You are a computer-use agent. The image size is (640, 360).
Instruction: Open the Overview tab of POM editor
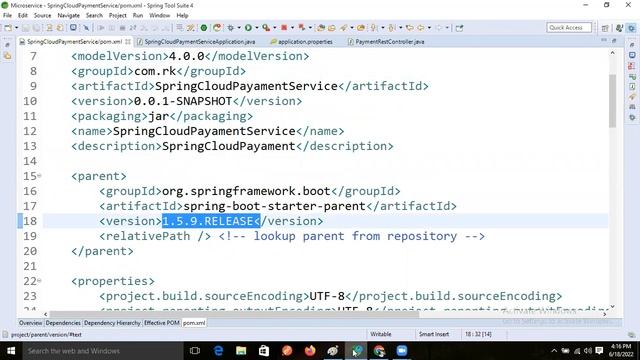pyautogui.click(x=31, y=323)
